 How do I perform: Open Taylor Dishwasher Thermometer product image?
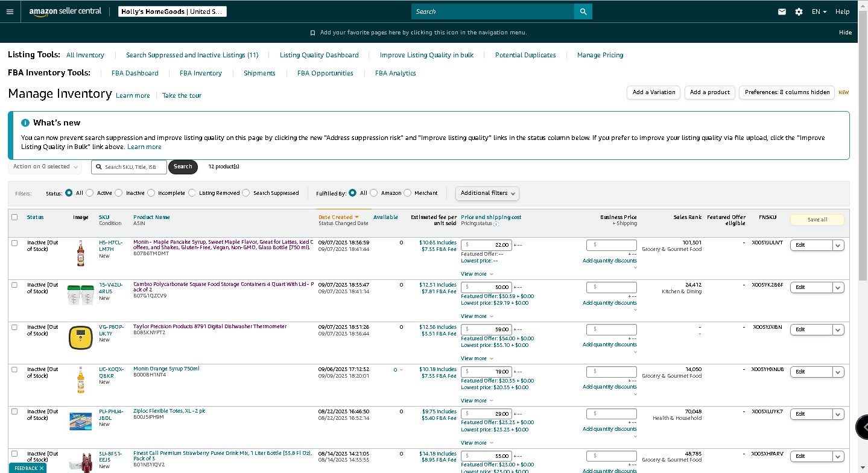tap(81, 337)
